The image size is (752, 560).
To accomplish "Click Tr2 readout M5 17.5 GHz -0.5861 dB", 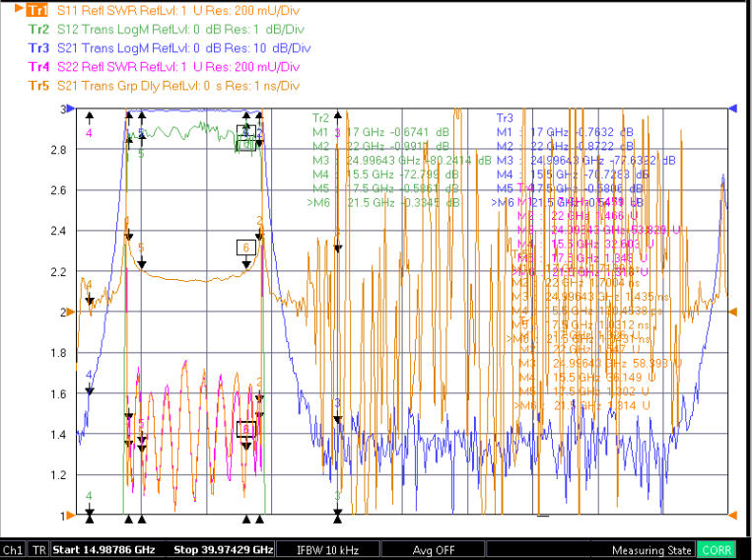I will click(385, 188).
